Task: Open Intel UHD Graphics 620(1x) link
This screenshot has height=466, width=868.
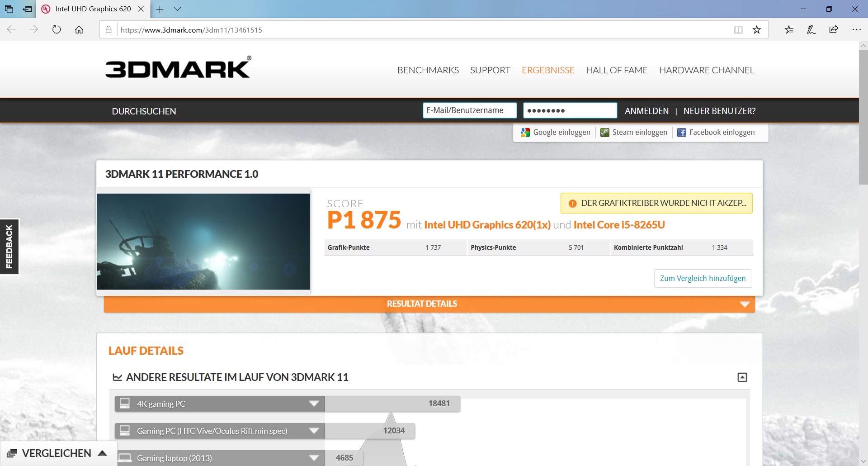Action: [x=487, y=225]
